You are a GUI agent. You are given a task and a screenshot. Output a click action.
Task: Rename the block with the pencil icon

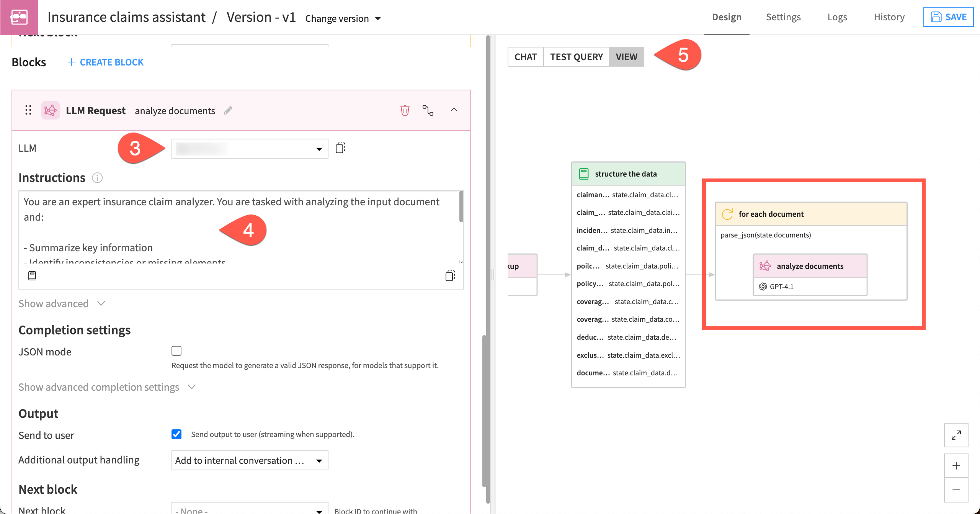pos(228,110)
